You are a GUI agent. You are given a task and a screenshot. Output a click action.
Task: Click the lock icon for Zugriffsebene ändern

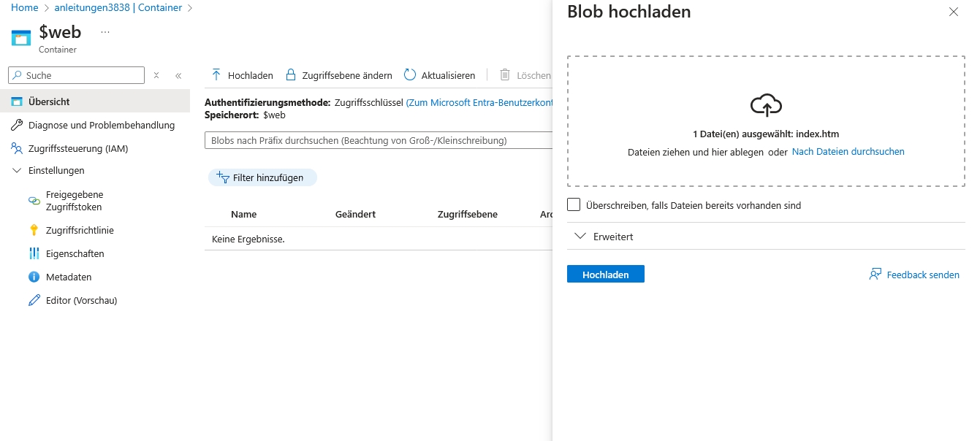coord(291,75)
